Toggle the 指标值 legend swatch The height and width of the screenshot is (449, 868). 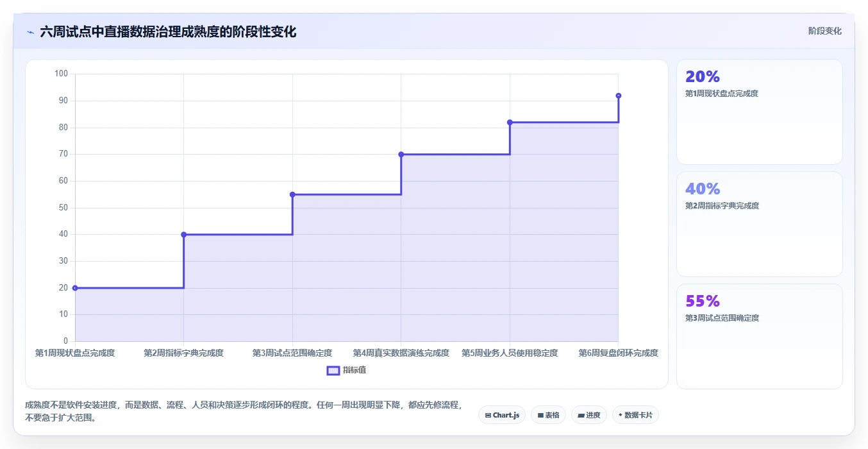[x=333, y=370]
